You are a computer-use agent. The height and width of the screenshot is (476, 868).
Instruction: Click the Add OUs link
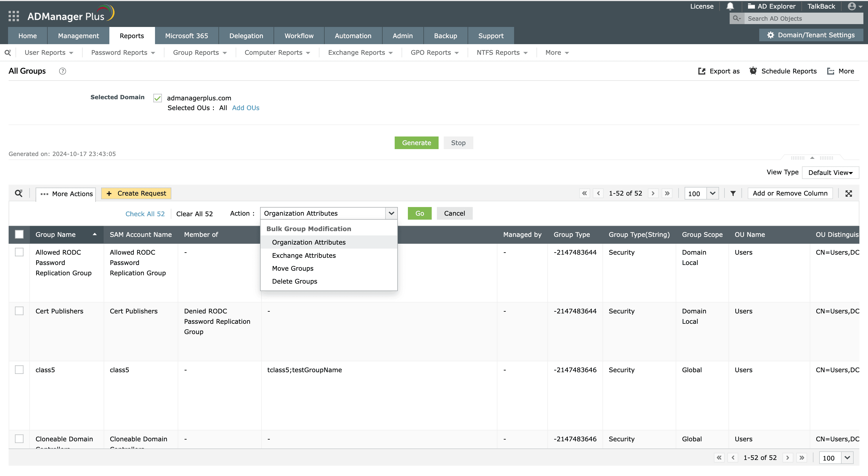click(x=246, y=108)
